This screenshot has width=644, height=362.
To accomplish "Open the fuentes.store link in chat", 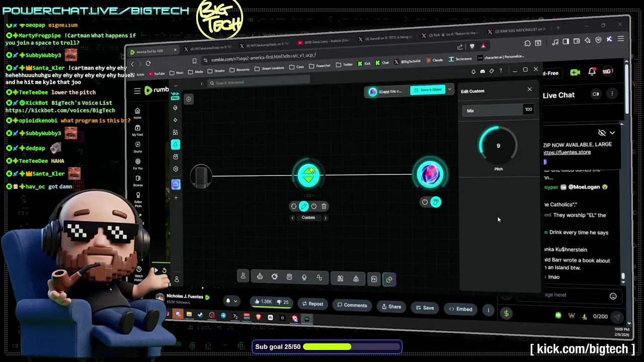I will (x=567, y=152).
